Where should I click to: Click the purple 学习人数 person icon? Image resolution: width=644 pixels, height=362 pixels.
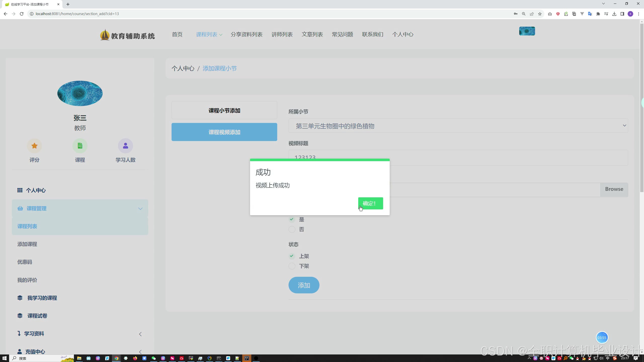[x=125, y=146]
